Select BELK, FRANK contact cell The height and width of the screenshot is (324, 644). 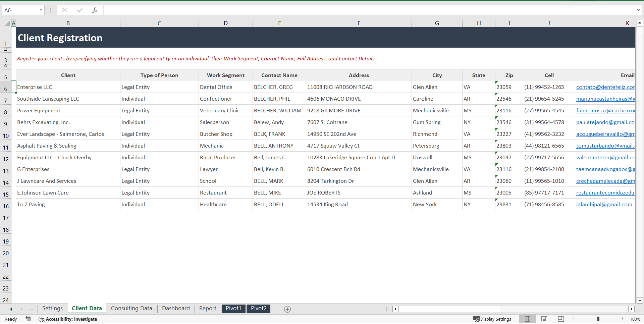tap(279, 134)
